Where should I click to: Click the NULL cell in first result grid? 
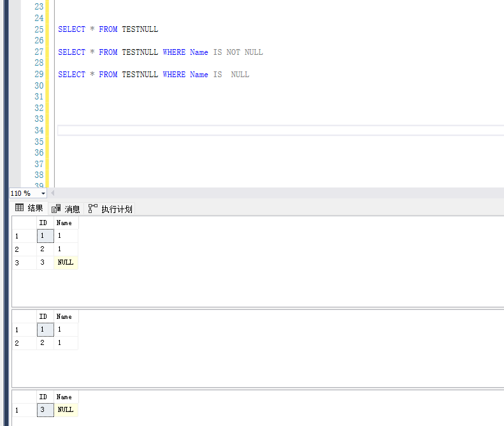tap(66, 262)
